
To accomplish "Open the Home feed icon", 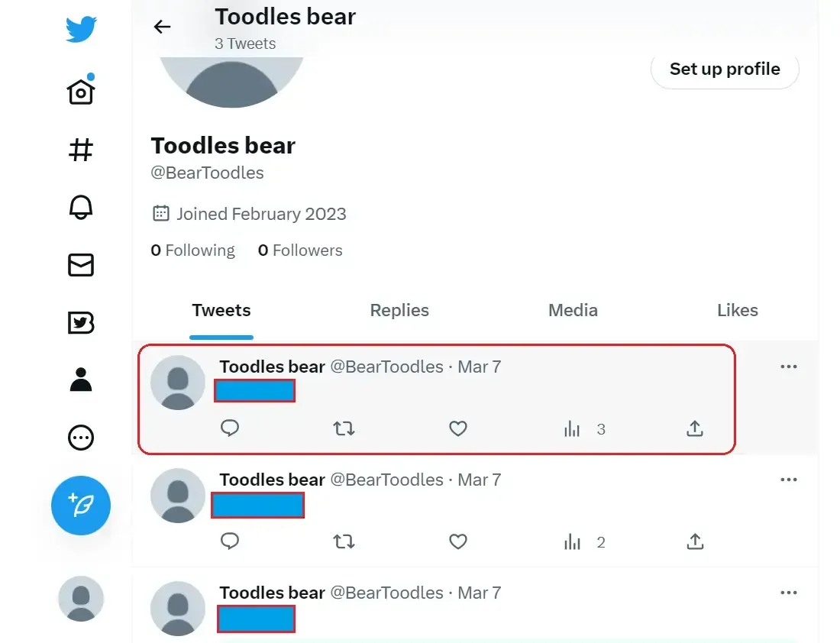I will (x=81, y=91).
